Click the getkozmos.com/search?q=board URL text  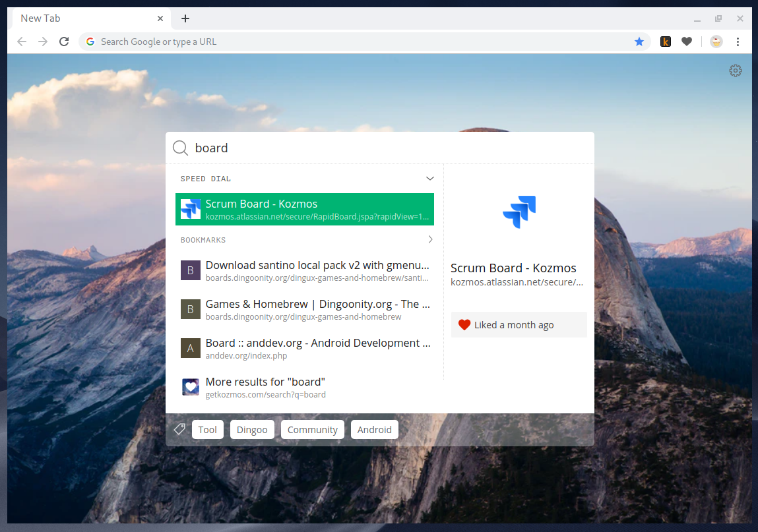(x=265, y=394)
